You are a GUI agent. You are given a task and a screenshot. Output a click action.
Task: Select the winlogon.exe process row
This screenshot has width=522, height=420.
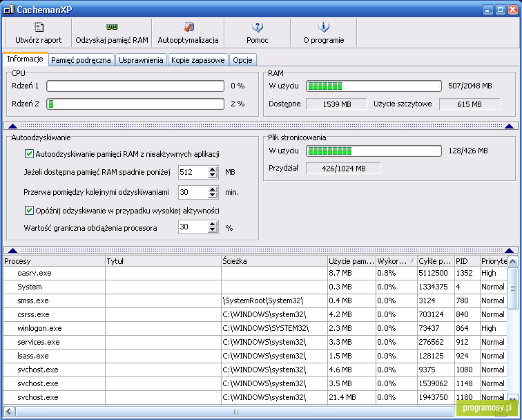coord(255,328)
